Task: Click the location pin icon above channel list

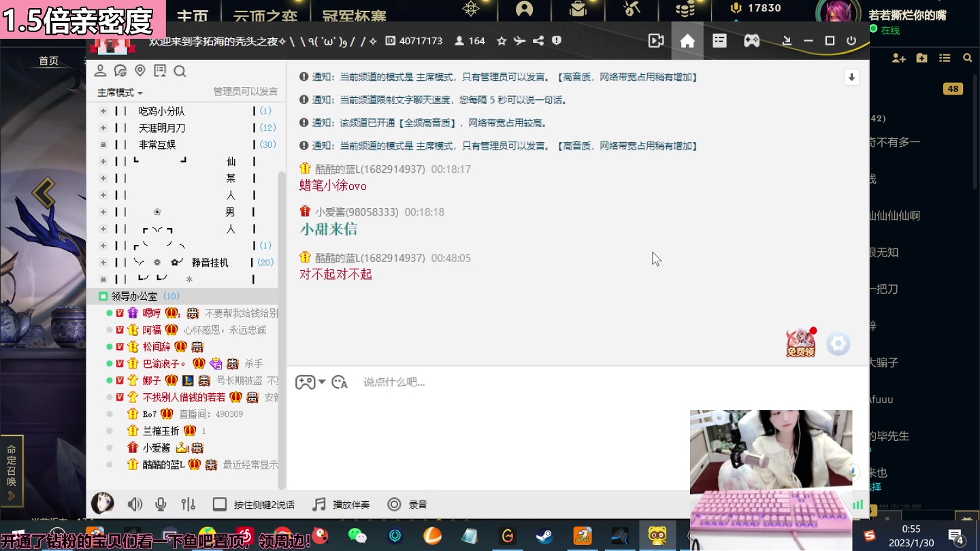Action: coord(140,71)
